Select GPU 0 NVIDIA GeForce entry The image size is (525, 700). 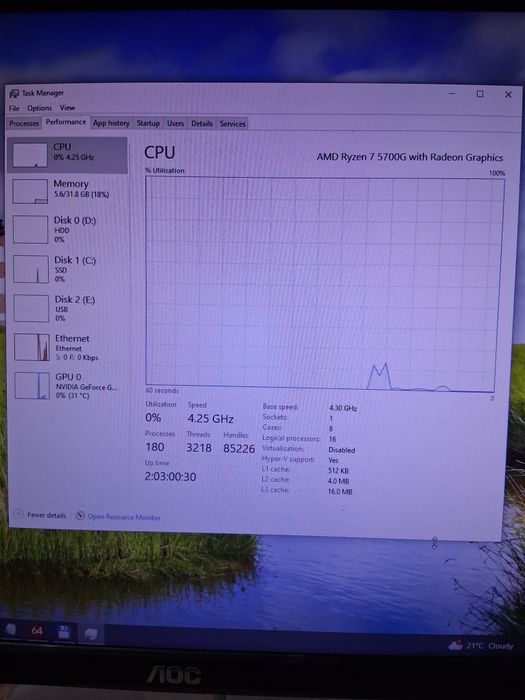[69, 386]
